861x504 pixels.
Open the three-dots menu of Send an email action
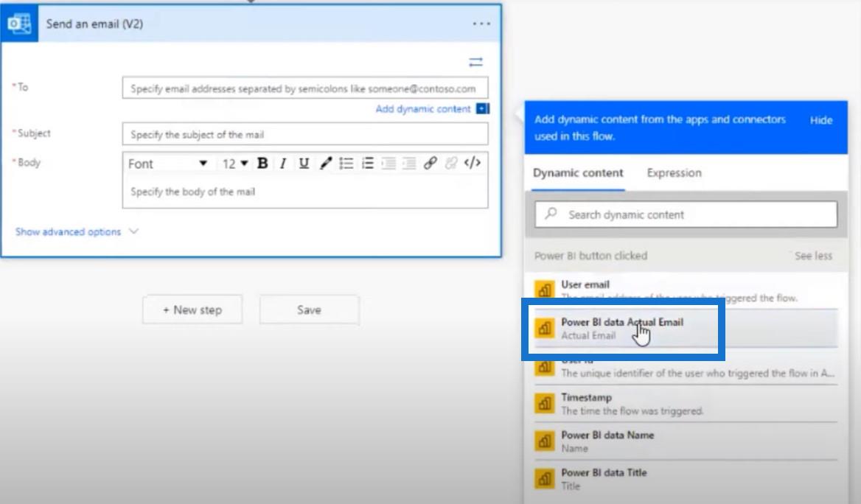click(481, 24)
